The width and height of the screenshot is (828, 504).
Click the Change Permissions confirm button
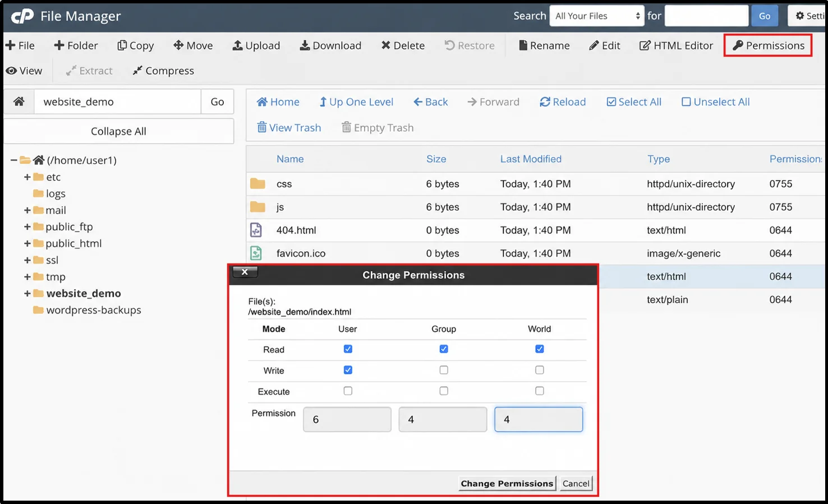(507, 483)
